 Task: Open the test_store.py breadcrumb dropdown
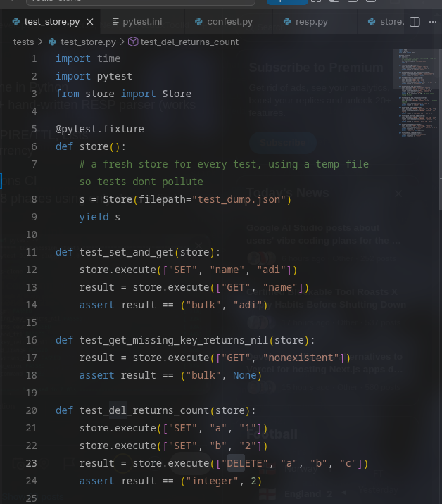coord(88,42)
